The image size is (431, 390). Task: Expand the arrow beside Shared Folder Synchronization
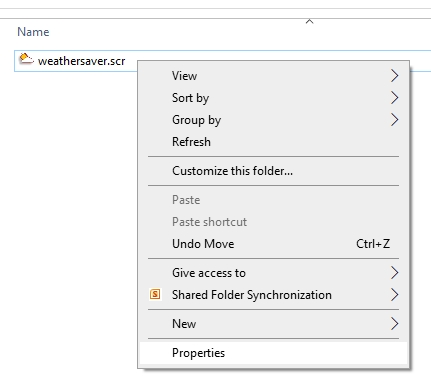pos(395,295)
